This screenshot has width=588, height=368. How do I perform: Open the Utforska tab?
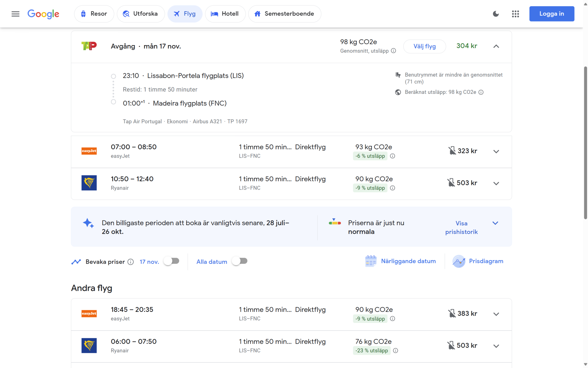point(141,14)
